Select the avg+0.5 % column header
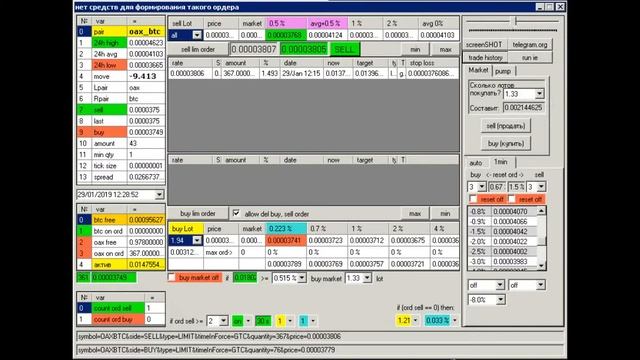This screenshot has height=360, width=640. pyautogui.click(x=327, y=24)
